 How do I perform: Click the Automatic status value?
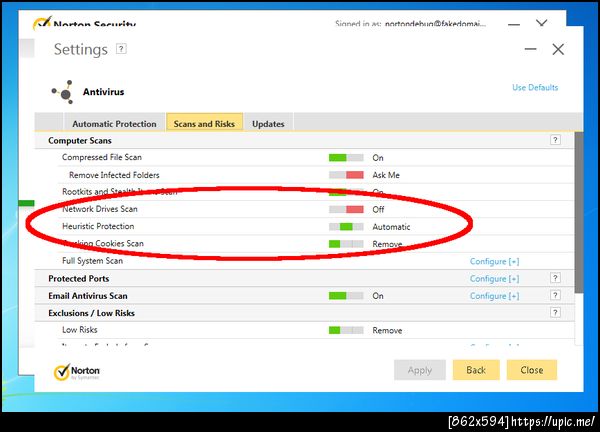[391, 227]
